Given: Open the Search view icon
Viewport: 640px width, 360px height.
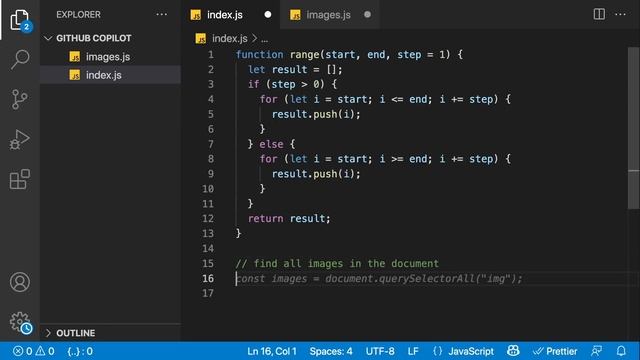Looking at the screenshot, I should click(x=20, y=59).
